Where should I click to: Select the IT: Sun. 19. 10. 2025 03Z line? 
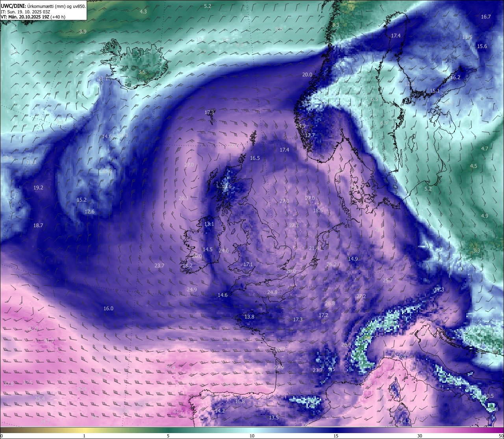[x=25, y=12]
